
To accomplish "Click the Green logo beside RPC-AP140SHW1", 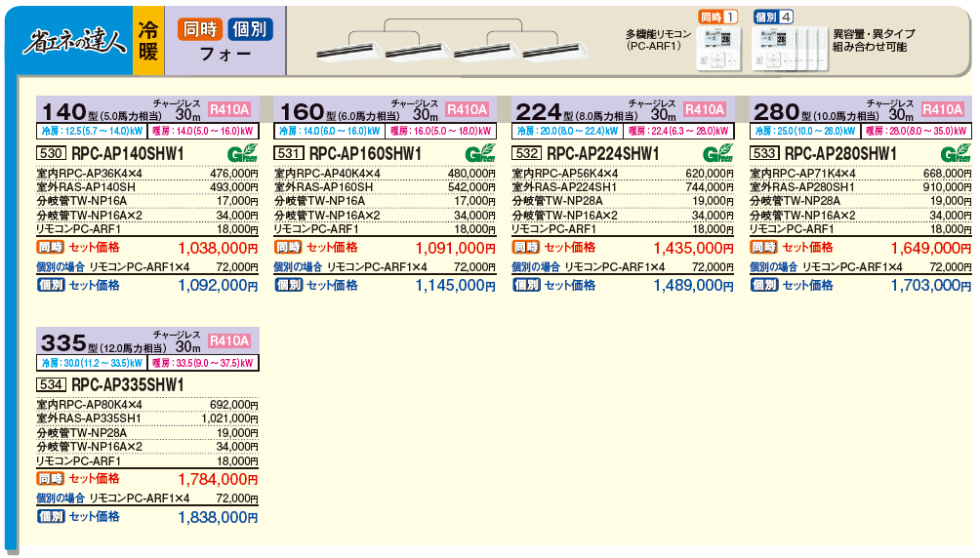I will click(x=242, y=153).
